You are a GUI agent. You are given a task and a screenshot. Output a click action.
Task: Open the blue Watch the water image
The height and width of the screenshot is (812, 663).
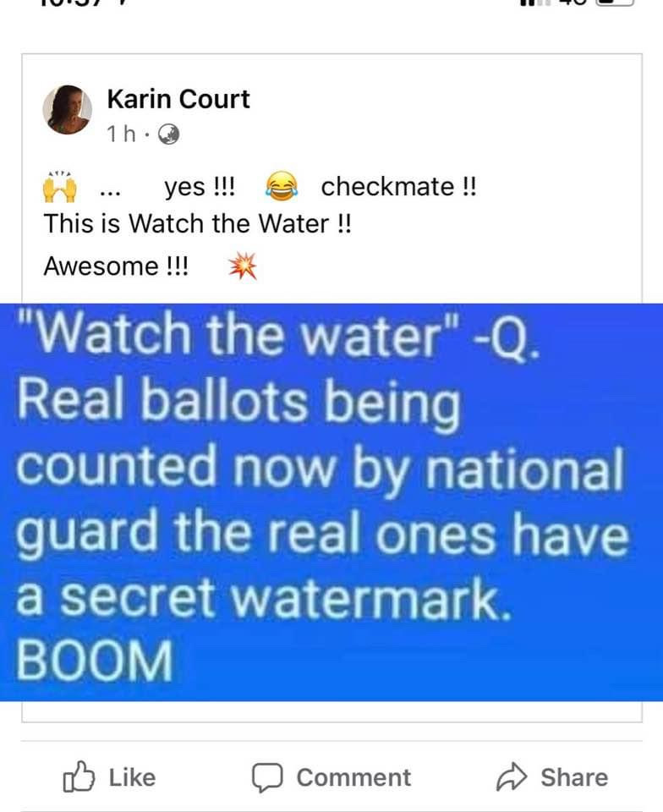[x=331, y=502]
